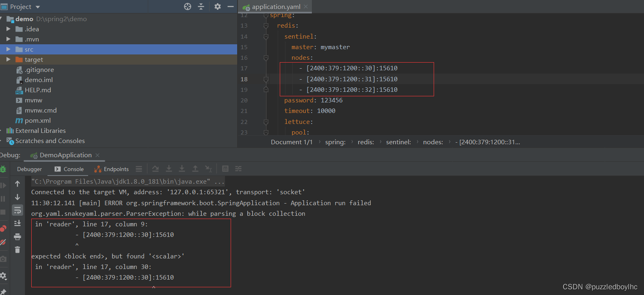Select demo.iml in project tree

[x=39, y=80]
